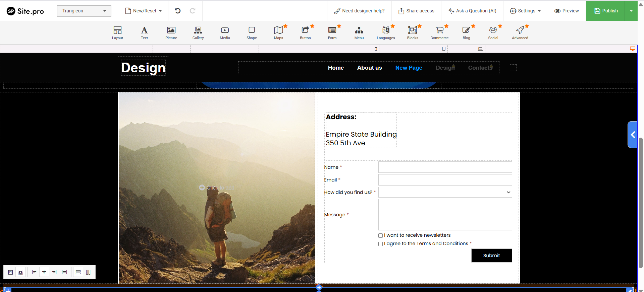
Task: Open the 'Trang con' page dropdown
Action: (x=84, y=11)
